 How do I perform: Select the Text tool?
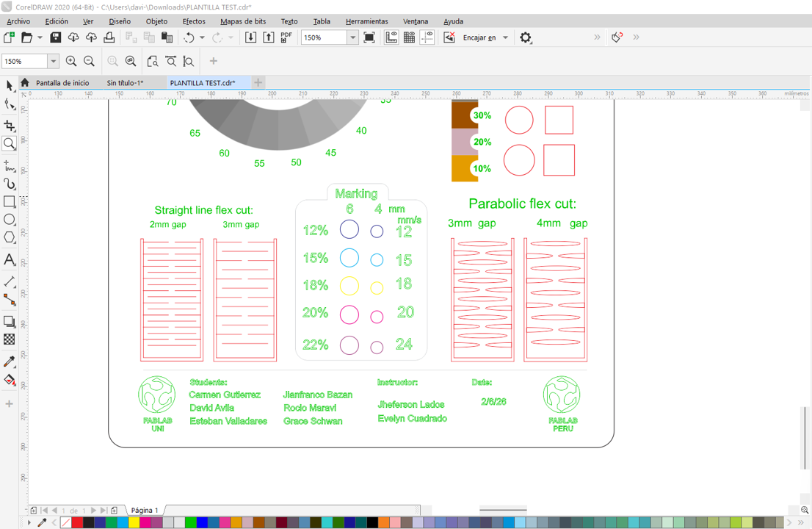[10, 259]
